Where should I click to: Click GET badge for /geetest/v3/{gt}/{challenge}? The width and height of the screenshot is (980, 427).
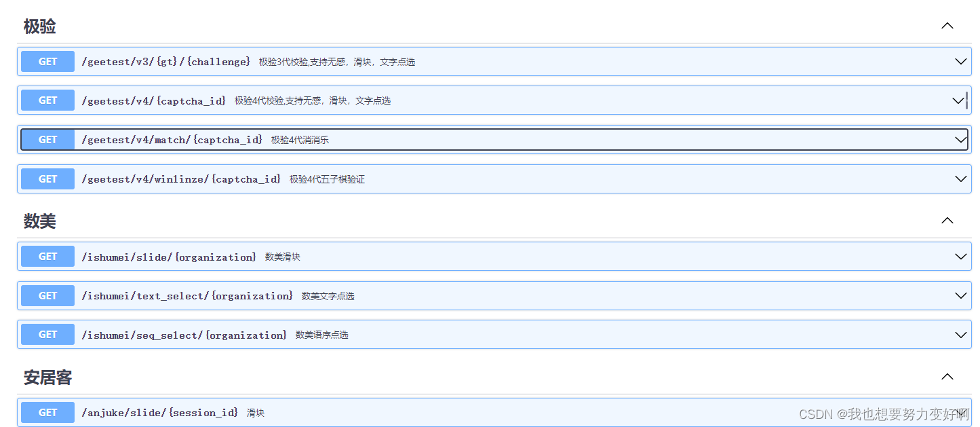pyautogui.click(x=47, y=61)
